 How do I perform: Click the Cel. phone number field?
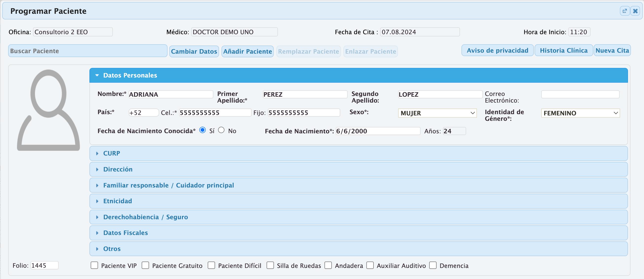pyautogui.click(x=215, y=112)
